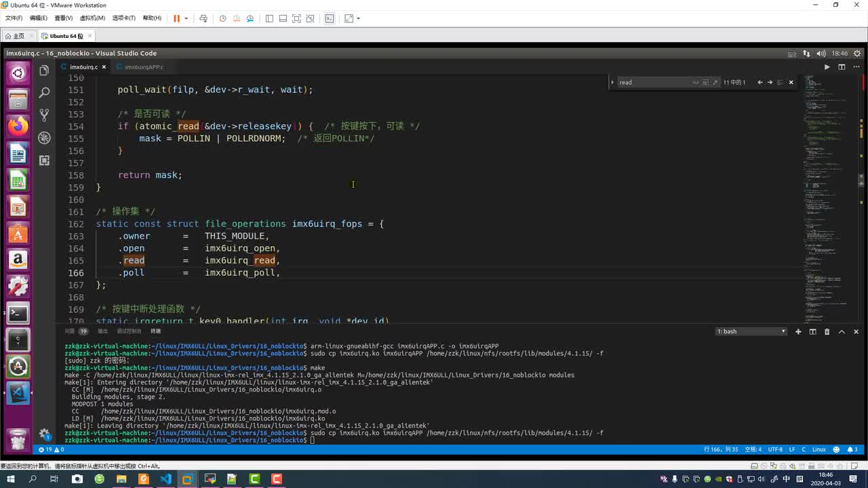
Task: Open the Trash in Ubuntu launcher
Action: 18,439
